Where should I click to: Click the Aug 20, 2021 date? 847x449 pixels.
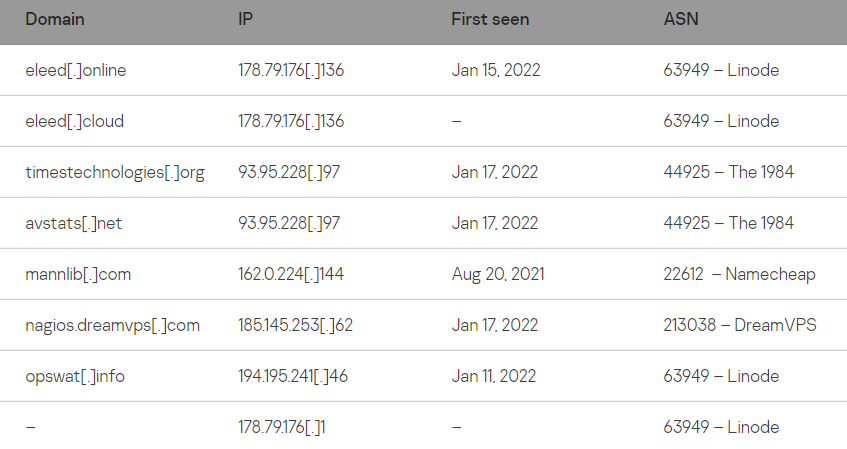(496, 274)
